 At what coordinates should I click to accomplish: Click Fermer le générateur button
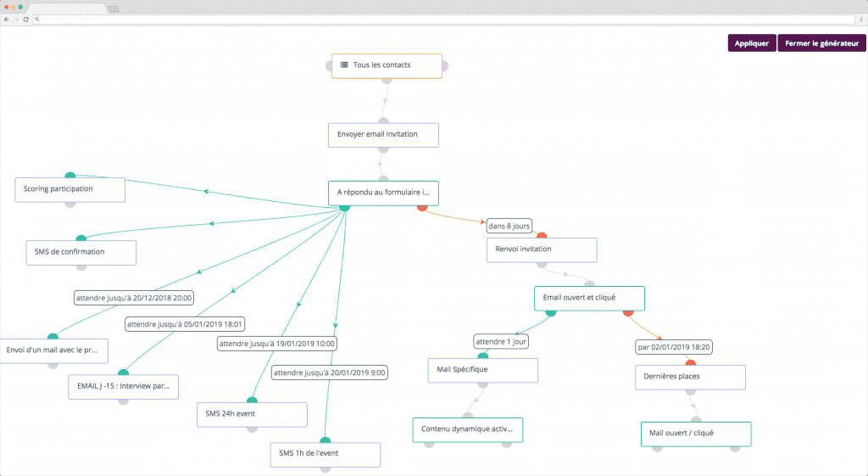[821, 43]
